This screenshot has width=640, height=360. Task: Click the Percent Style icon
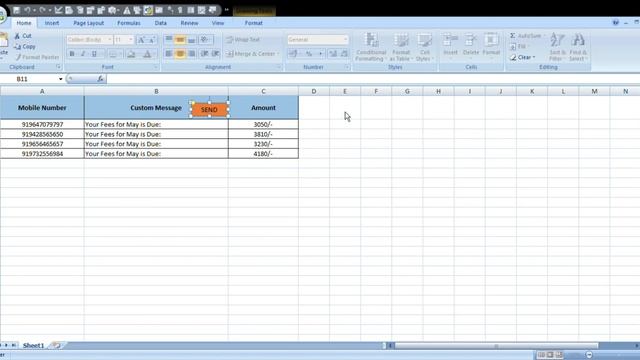pos(309,53)
